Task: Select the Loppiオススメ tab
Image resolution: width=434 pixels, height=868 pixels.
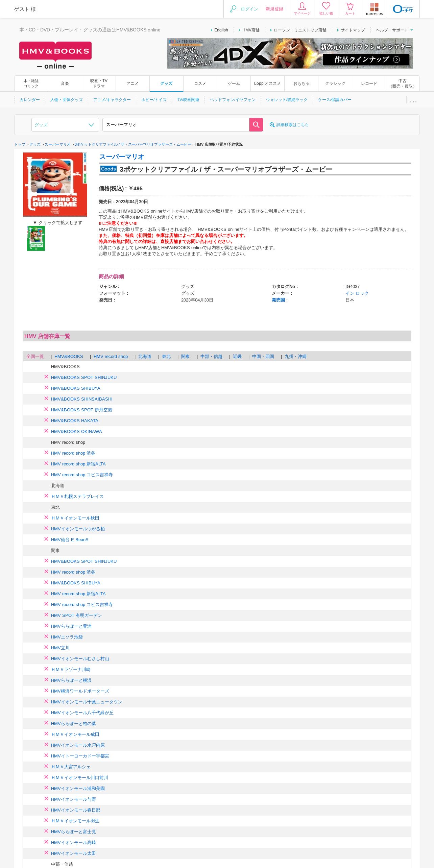Action: click(267, 83)
